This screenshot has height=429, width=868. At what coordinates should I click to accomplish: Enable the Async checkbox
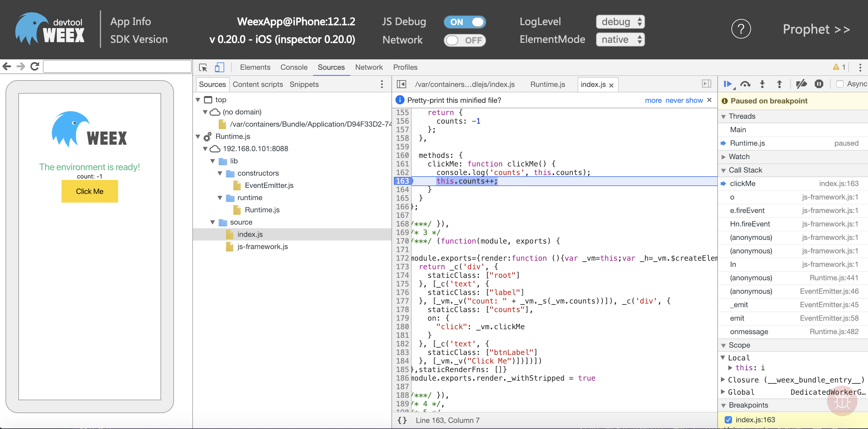point(839,84)
